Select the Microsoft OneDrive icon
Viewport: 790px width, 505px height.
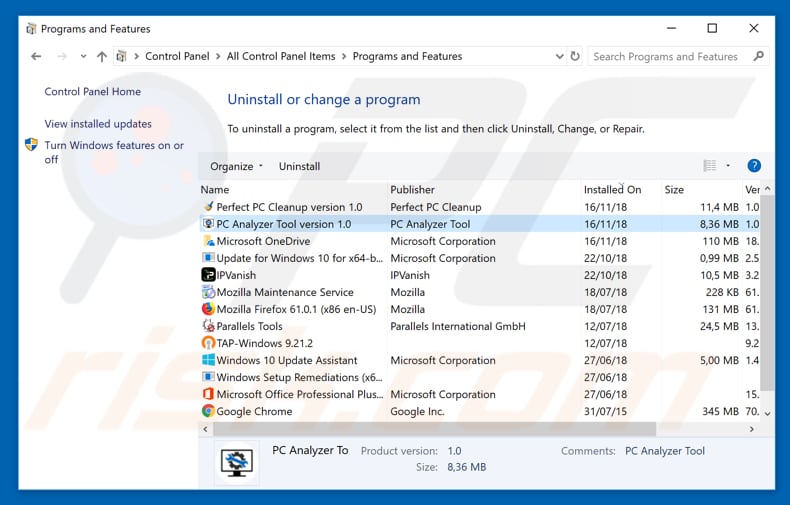pos(208,241)
